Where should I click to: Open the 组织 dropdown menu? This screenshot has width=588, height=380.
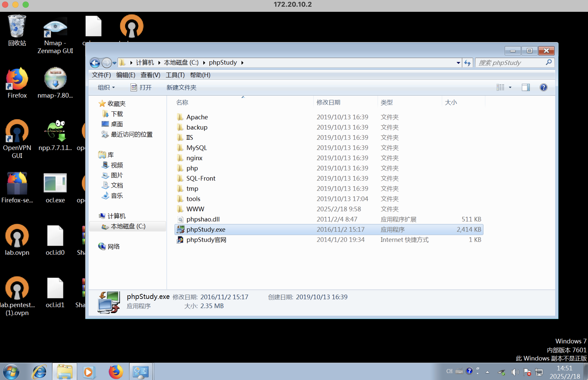coord(106,88)
